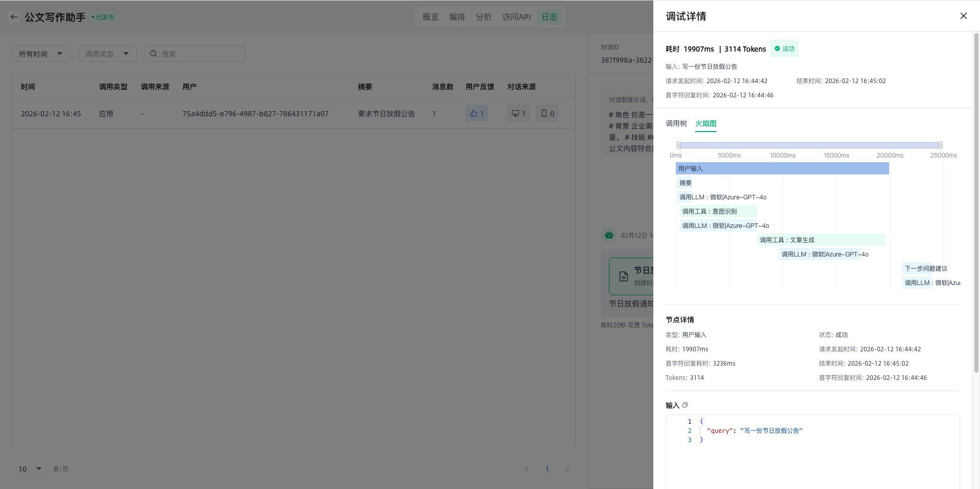
Task: Click the back arrow beside 公文写作助手
Action: (x=14, y=17)
